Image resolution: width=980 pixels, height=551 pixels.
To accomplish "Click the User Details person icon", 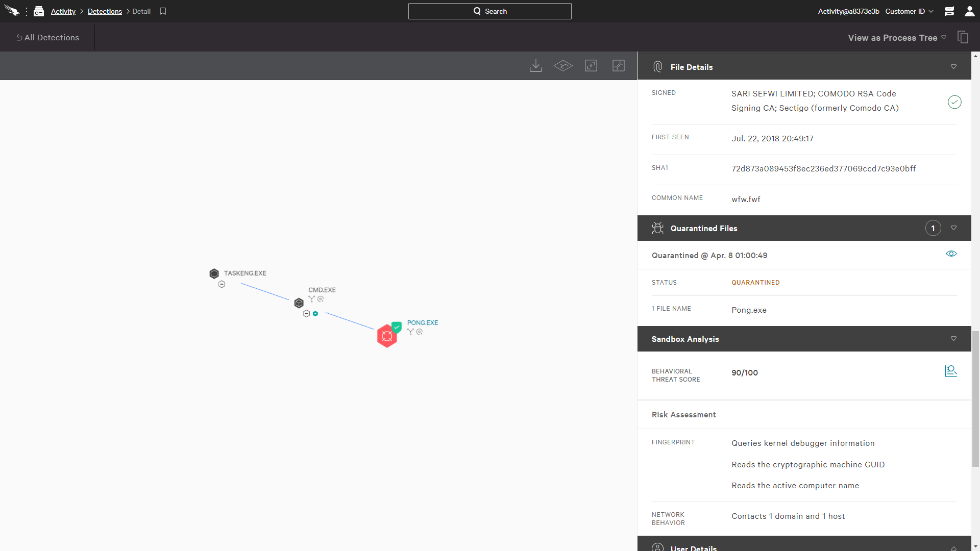I will (658, 547).
